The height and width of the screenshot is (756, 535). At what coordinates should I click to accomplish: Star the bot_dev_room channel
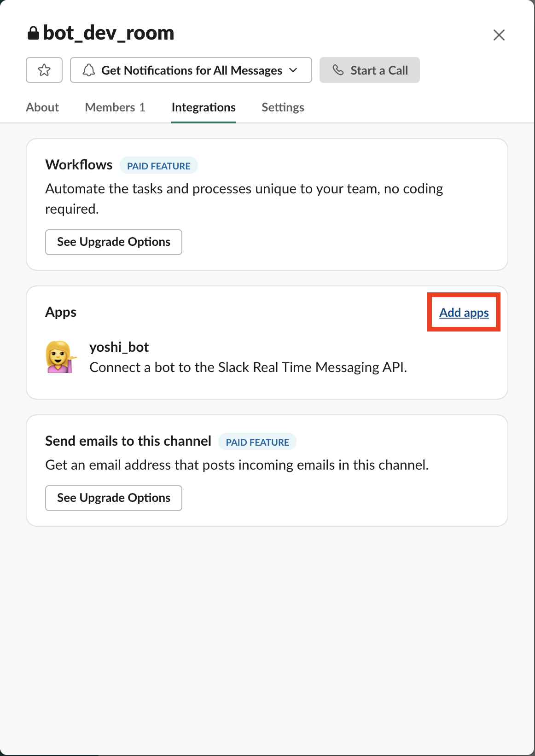[44, 70]
